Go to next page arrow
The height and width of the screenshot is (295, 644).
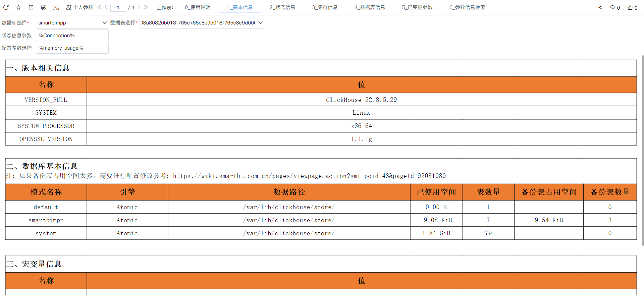139,7
